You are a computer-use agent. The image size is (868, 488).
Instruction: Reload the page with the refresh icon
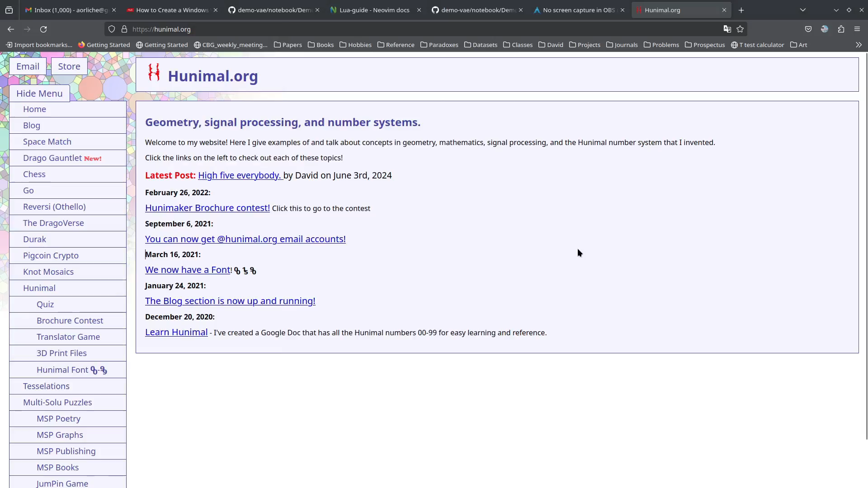point(43,29)
